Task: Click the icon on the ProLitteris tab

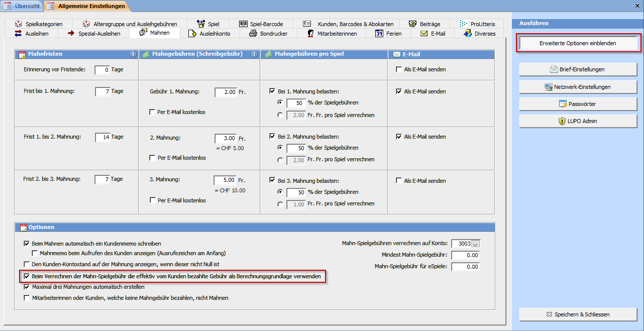Action: (463, 24)
